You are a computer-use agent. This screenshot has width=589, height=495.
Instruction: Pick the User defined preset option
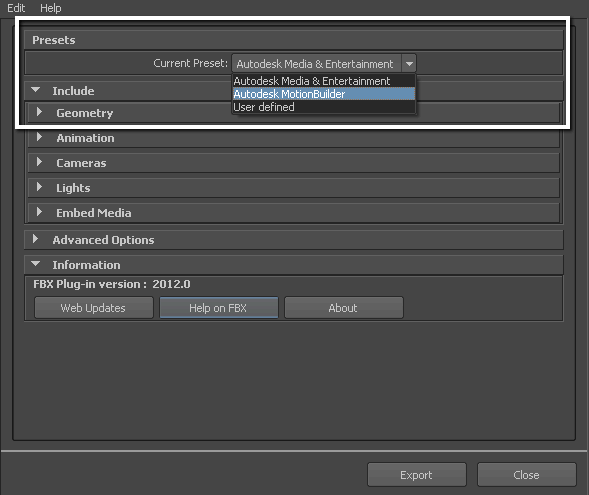324,107
